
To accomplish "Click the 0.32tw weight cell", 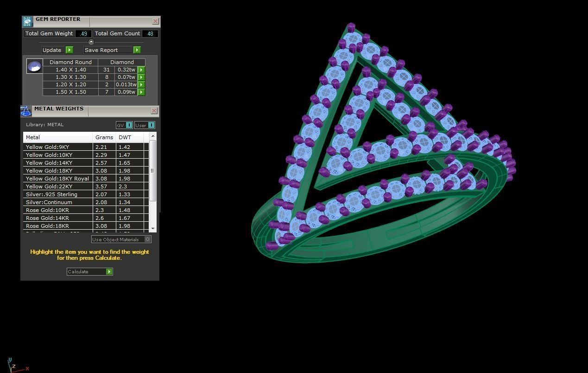I will point(126,70).
